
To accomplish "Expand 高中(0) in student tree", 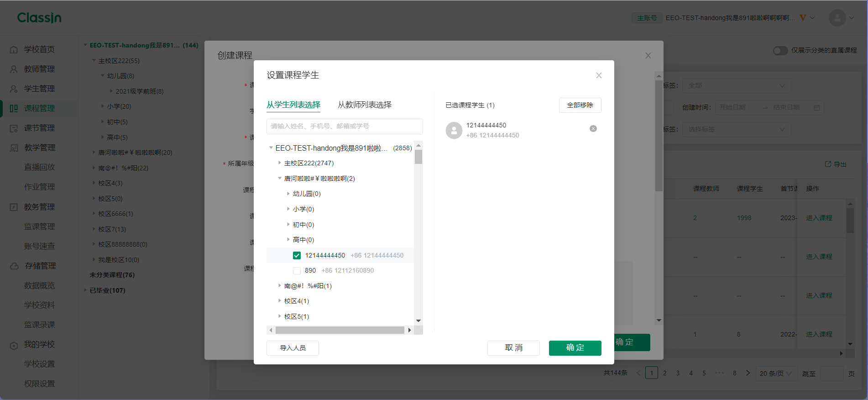I will (288, 240).
